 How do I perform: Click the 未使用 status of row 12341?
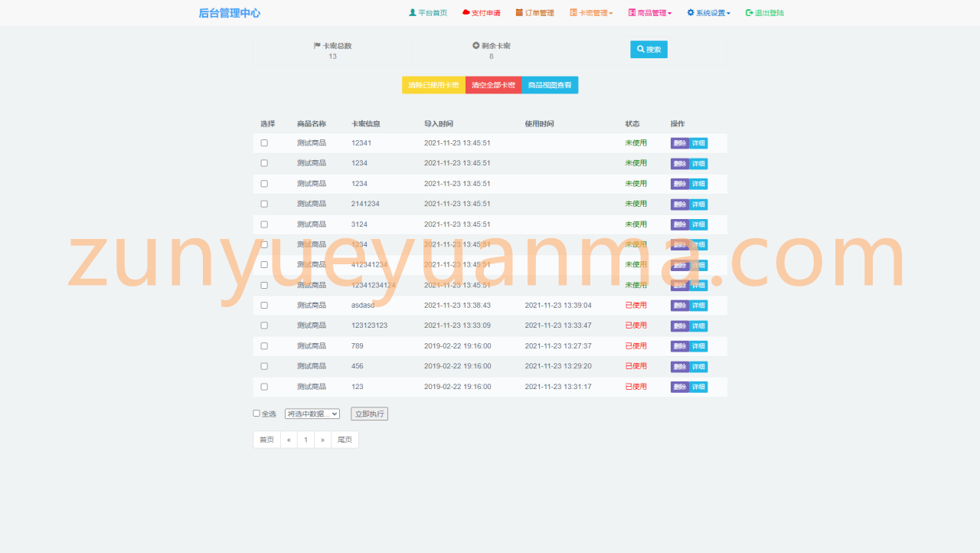[636, 142]
